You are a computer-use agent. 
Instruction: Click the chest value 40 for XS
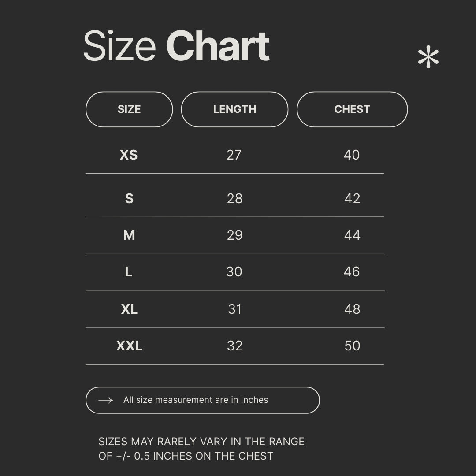(352, 155)
